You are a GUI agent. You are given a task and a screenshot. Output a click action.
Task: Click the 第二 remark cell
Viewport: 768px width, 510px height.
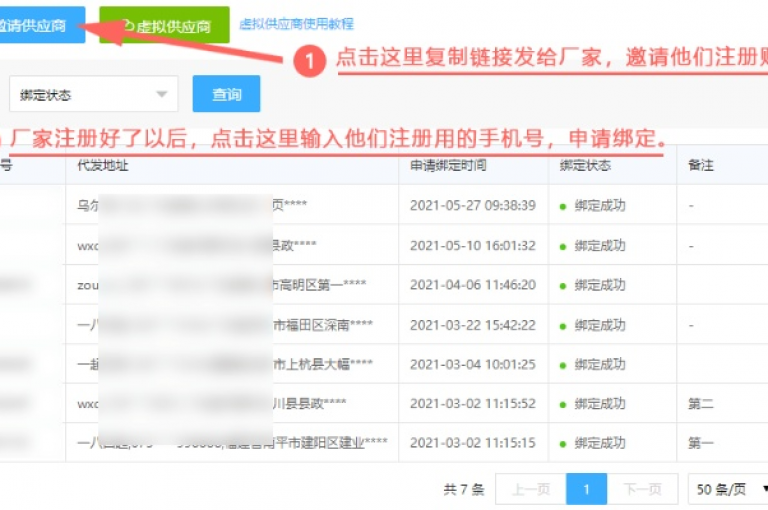[701, 403]
